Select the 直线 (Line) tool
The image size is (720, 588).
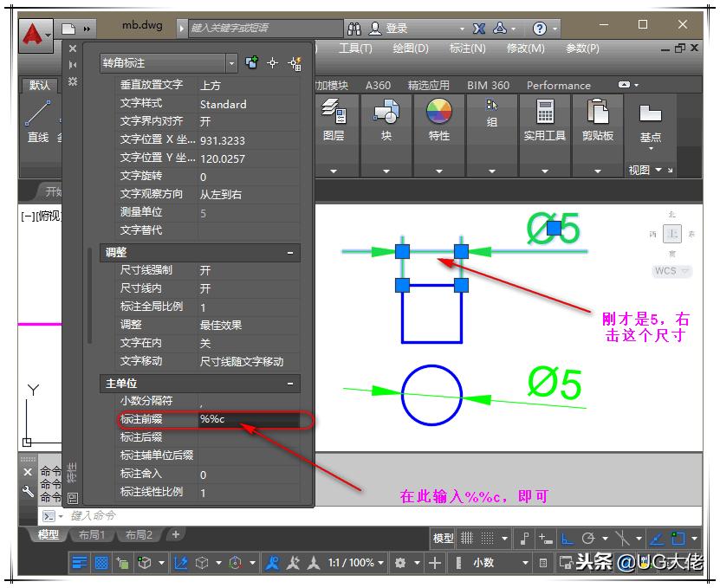tap(36, 113)
